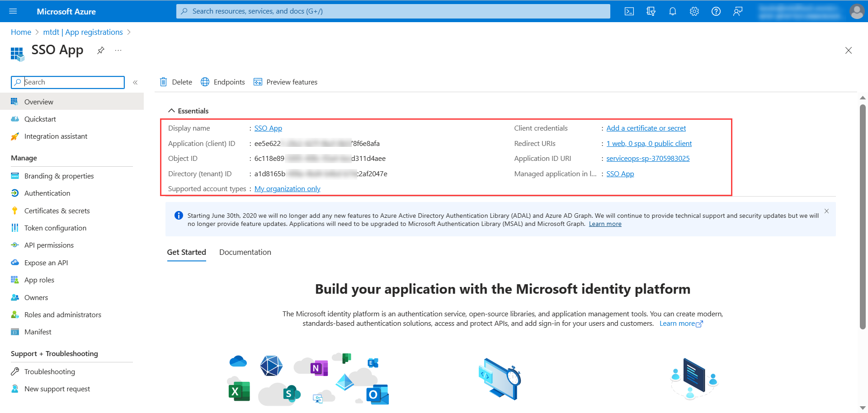This screenshot has width=868, height=413.
Task: Open the help and support icon
Action: pyautogui.click(x=716, y=11)
